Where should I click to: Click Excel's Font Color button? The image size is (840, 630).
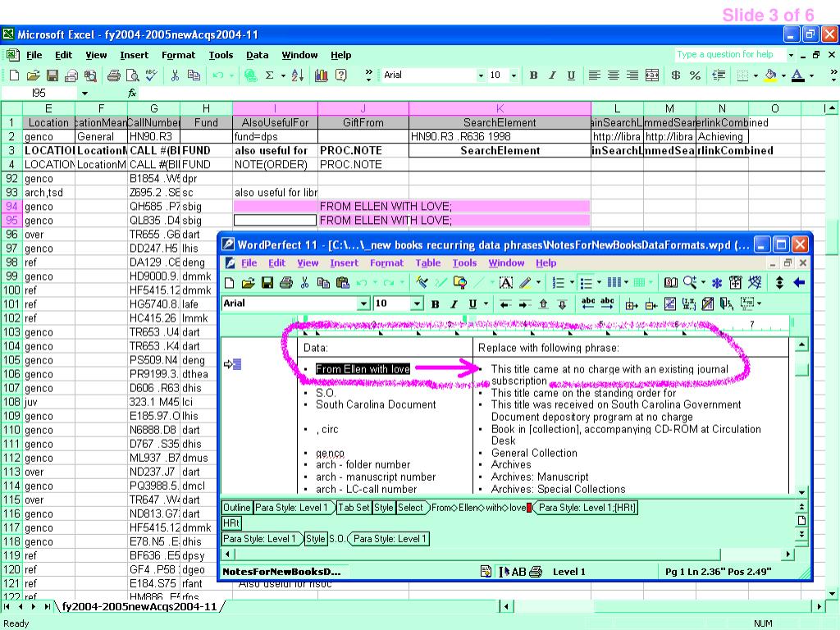(797, 75)
